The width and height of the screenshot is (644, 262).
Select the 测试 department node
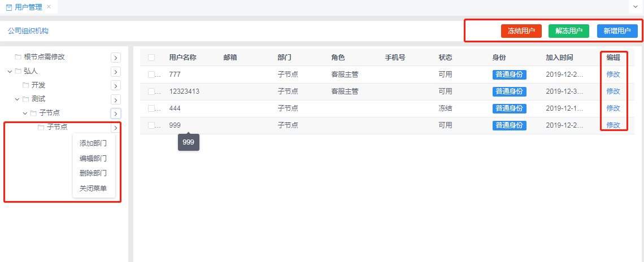pos(38,99)
